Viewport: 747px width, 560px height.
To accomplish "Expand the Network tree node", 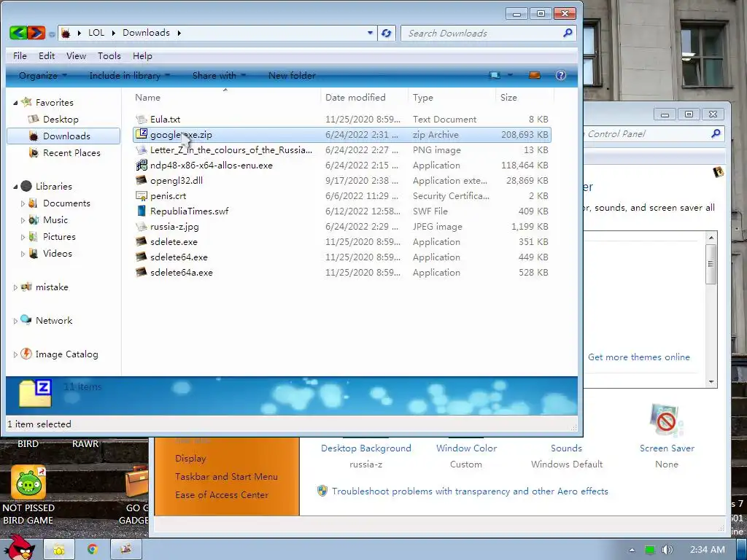I will (x=15, y=321).
